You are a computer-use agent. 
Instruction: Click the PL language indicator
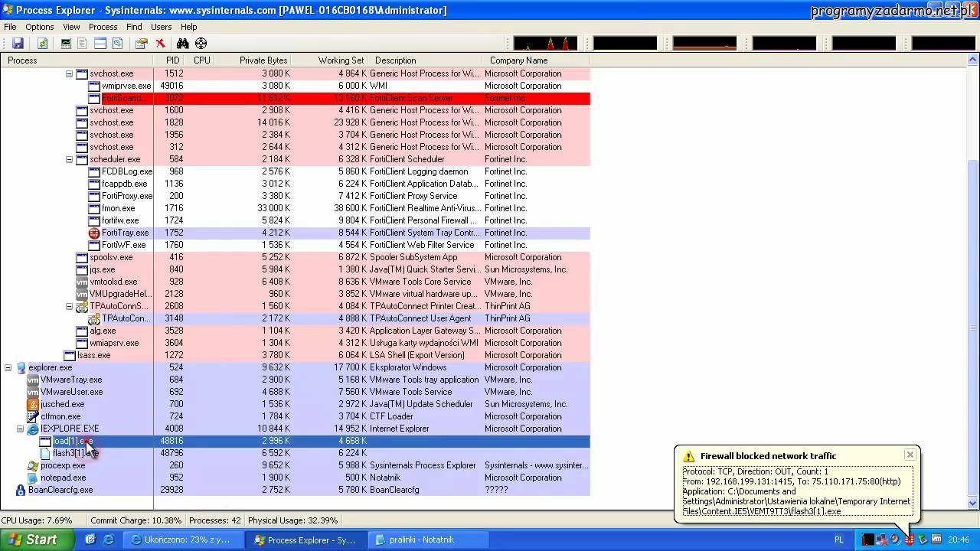tap(838, 540)
